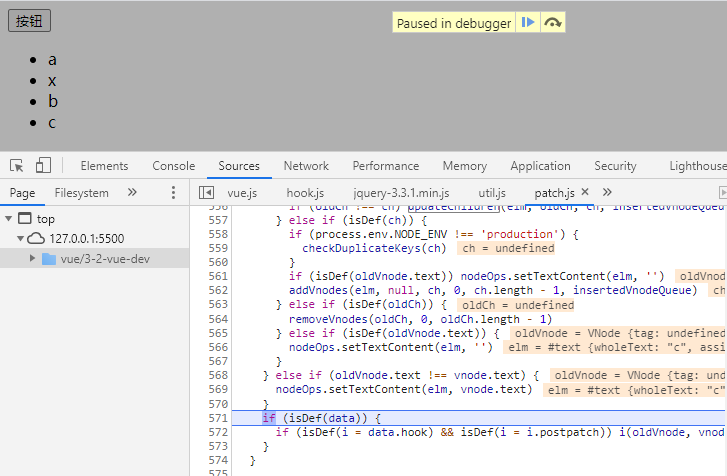The height and width of the screenshot is (476, 727).
Task: Open the vue.js file tab
Action: tap(242, 193)
